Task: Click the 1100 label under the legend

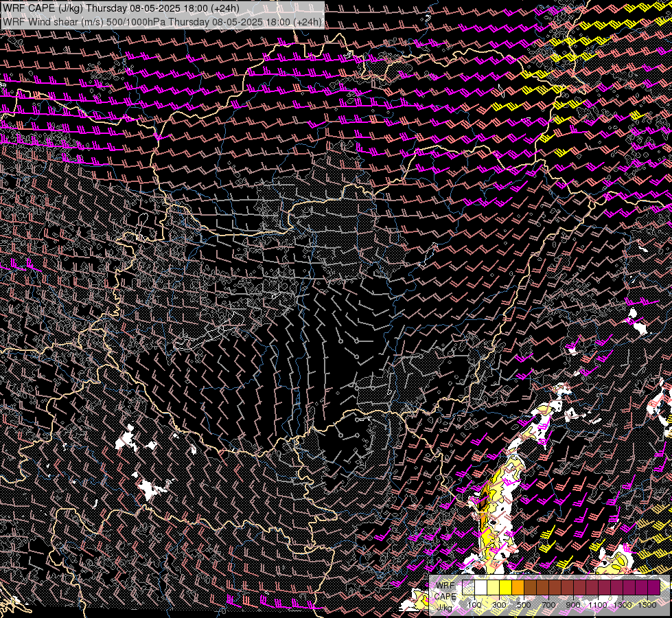Action: pyautogui.click(x=598, y=605)
